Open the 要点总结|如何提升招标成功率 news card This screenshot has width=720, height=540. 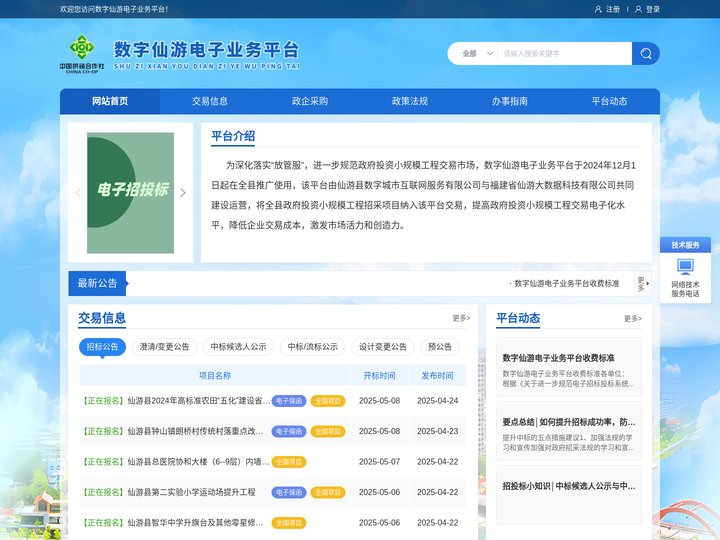click(x=569, y=431)
